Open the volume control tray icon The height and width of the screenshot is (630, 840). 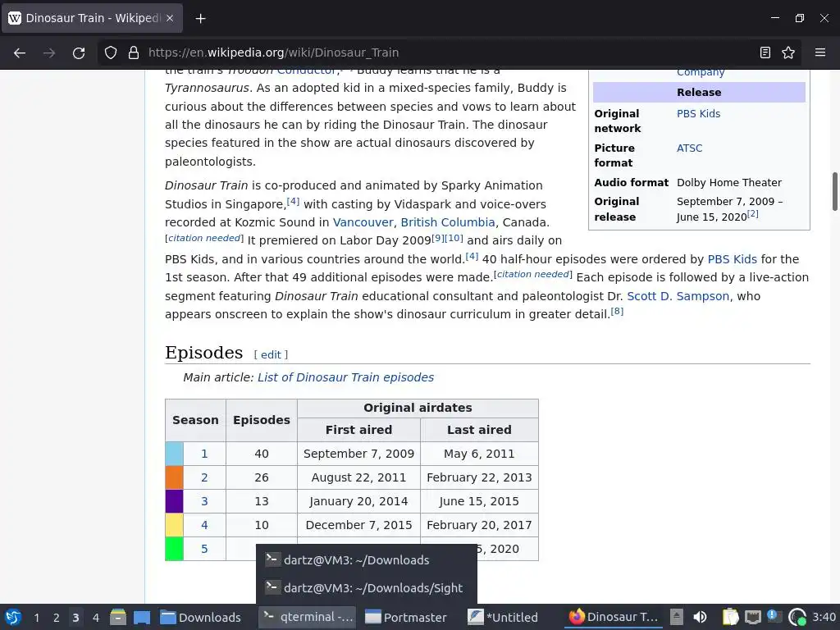coord(700,617)
